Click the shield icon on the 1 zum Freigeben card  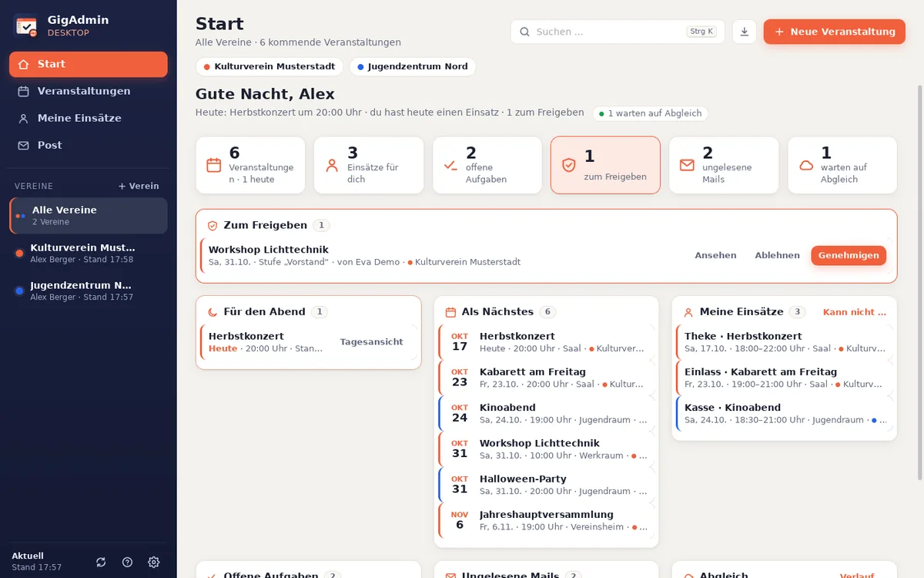pos(569,166)
